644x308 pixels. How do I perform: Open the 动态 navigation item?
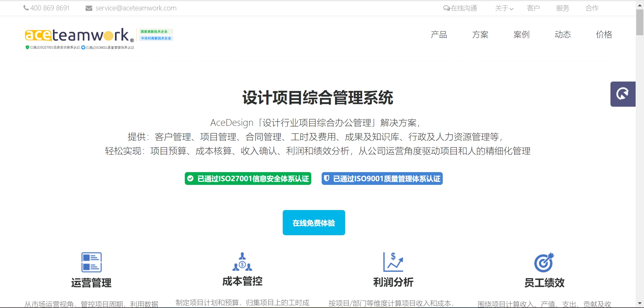click(563, 35)
